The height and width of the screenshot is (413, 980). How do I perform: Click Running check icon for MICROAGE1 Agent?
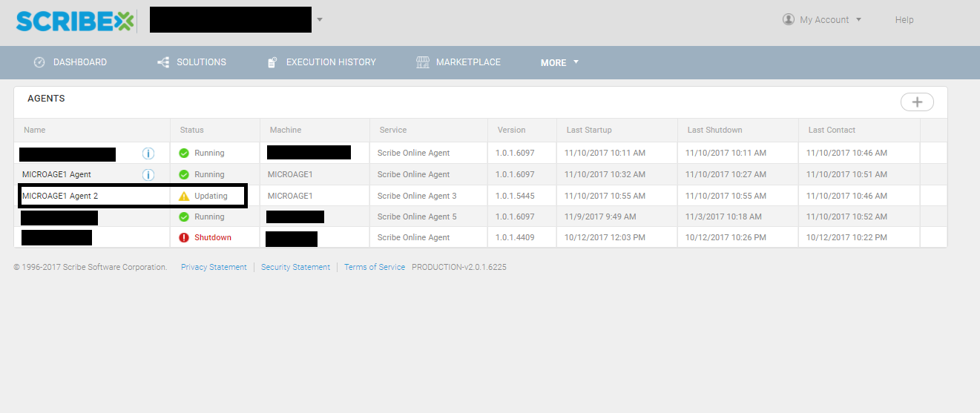coord(184,175)
